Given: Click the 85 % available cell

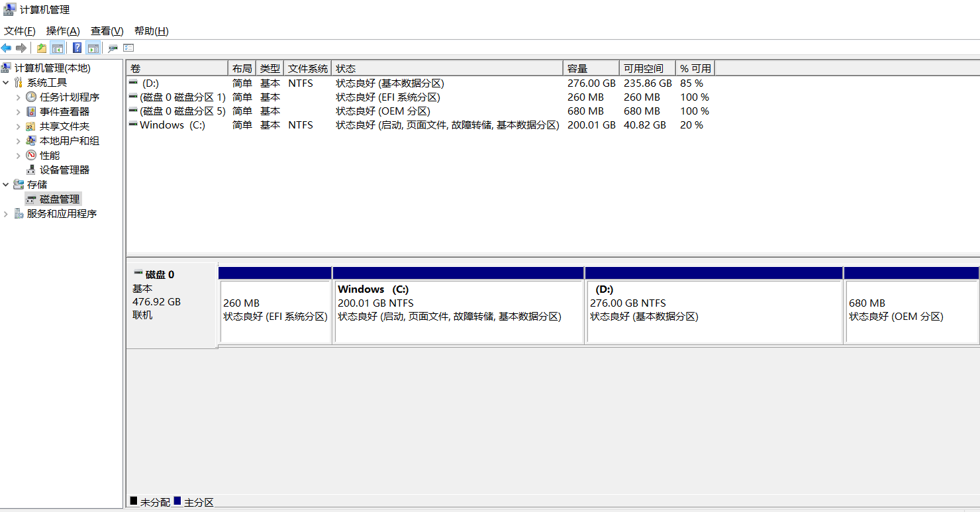Looking at the screenshot, I should (x=691, y=83).
